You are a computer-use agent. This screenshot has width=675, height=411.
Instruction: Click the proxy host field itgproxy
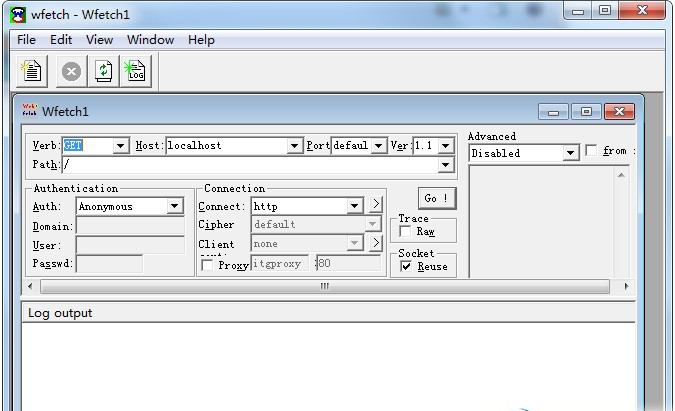(279, 263)
